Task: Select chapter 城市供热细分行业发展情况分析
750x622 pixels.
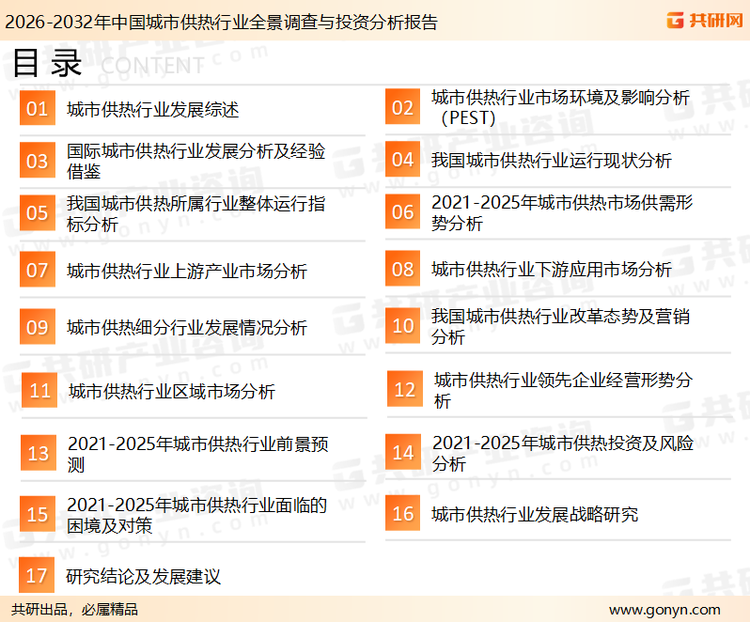Action: coord(187,328)
